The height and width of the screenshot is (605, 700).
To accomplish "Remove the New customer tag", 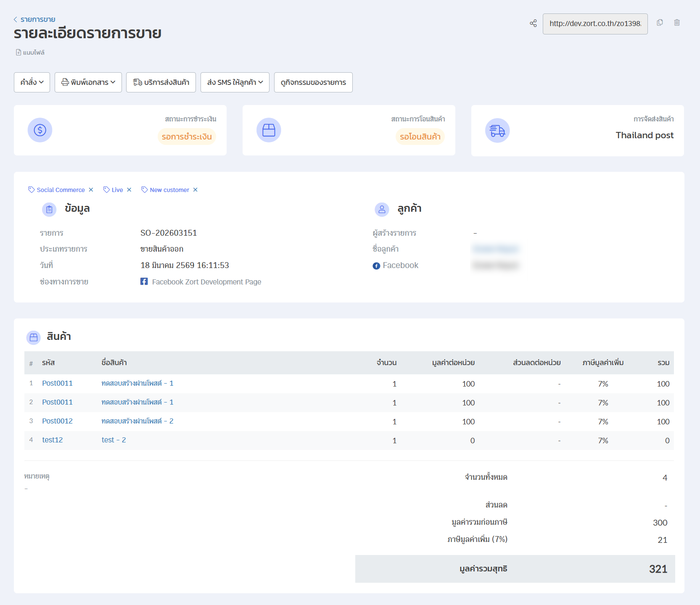I will 195,190.
